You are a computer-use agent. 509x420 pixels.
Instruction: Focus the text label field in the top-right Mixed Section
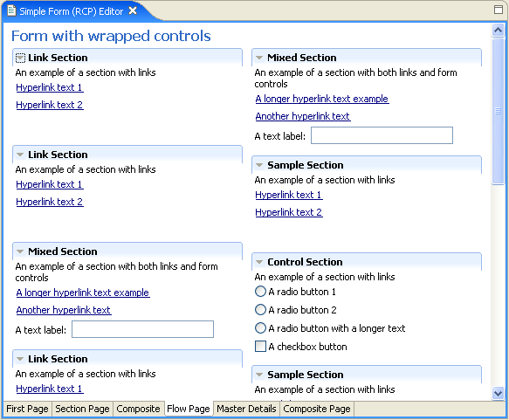coord(382,135)
